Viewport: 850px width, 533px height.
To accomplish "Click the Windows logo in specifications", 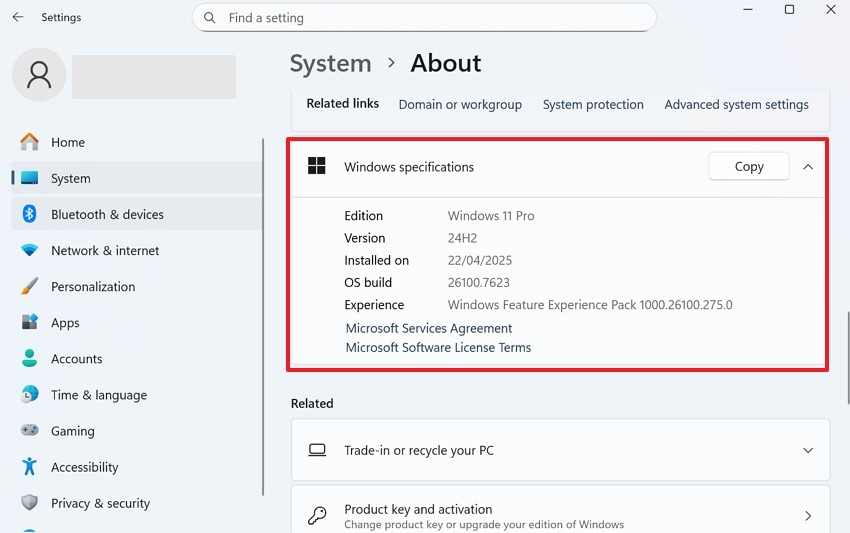I will pyautogui.click(x=317, y=166).
